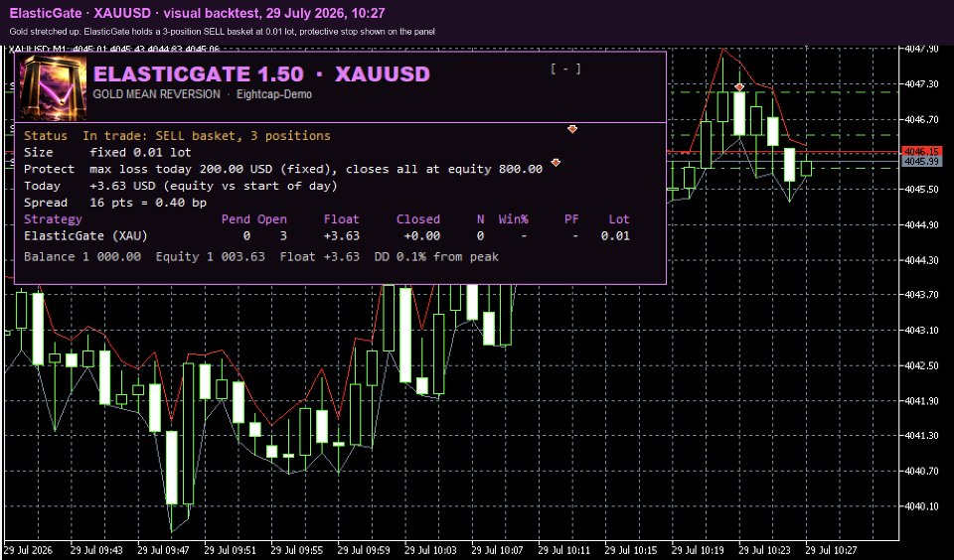954x560 pixels.
Task: Click the Float column header in the table
Action: [341, 218]
